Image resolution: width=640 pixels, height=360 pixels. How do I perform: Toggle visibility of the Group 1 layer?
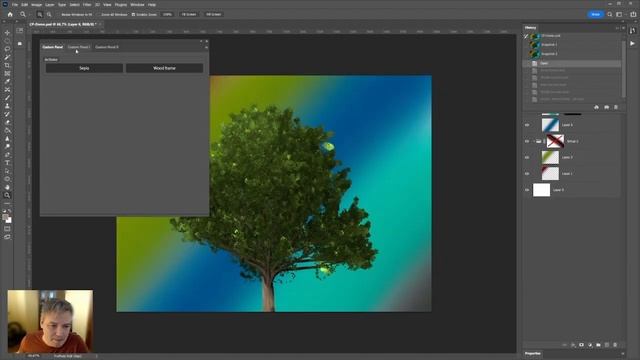[x=527, y=141]
